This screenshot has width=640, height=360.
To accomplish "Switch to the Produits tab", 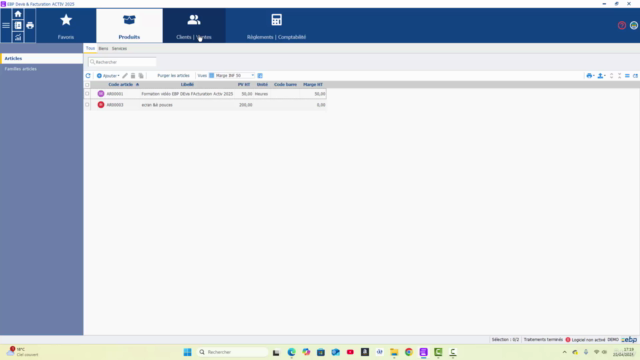I will click(129, 26).
